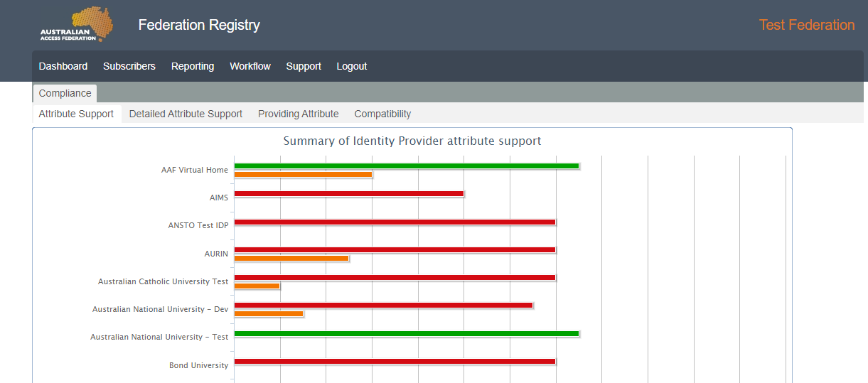This screenshot has width=868, height=383.
Task: Click Australian Catholic University Test label
Action: pos(164,281)
